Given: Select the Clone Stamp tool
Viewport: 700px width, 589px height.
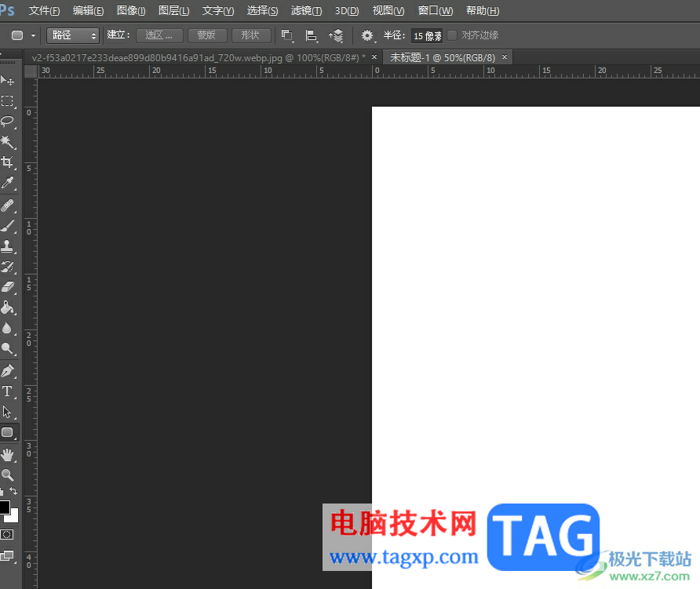Looking at the screenshot, I should [7, 246].
